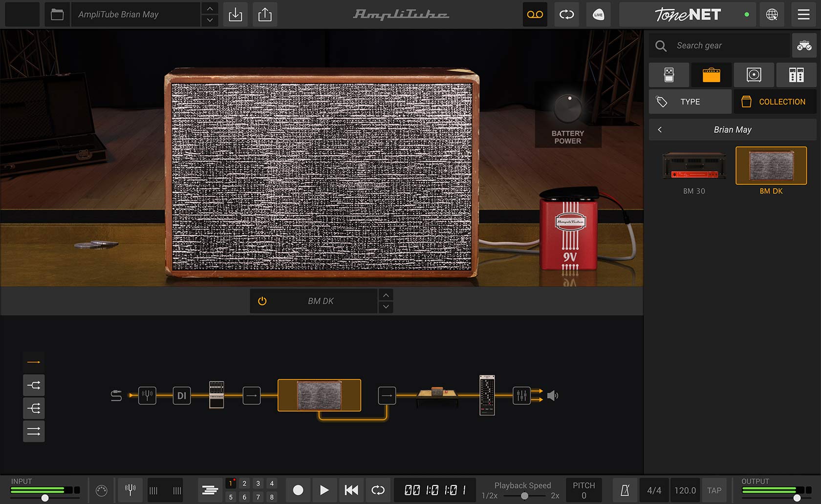821x504 pixels.
Task: Select the tuner block in chain
Action: (x=147, y=395)
